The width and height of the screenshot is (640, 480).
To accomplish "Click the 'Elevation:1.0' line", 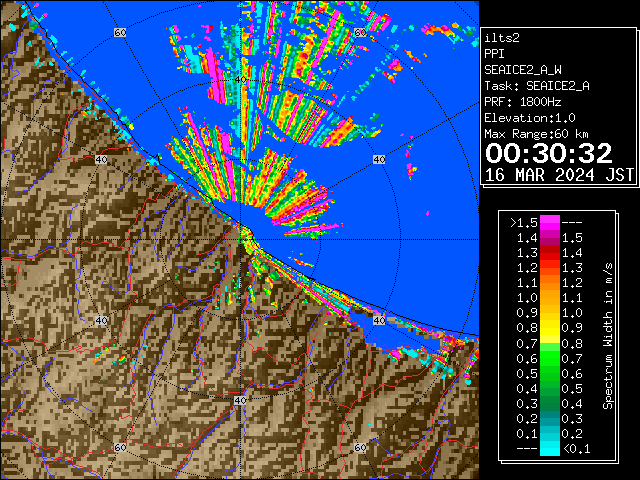I will [x=530, y=118].
